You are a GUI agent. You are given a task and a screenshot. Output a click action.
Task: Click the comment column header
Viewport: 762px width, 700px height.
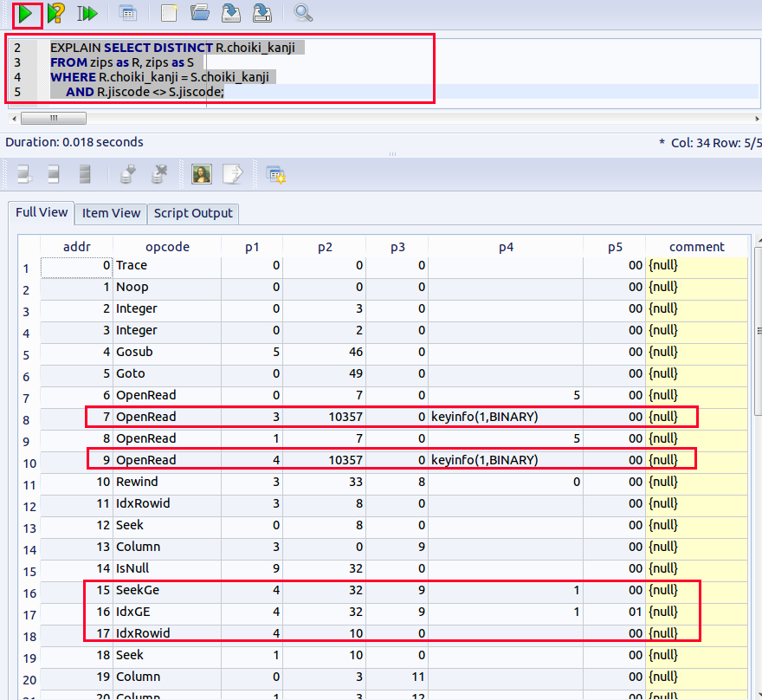click(696, 247)
